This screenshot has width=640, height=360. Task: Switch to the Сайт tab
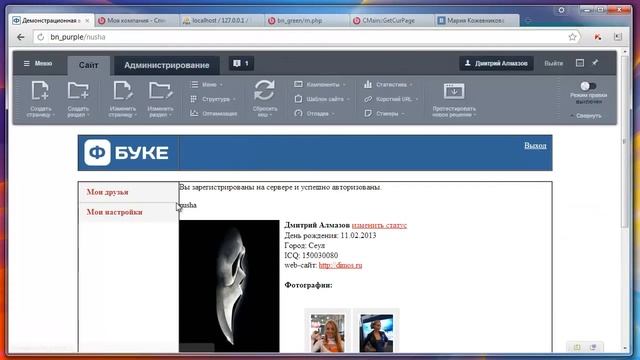click(89, 65)
